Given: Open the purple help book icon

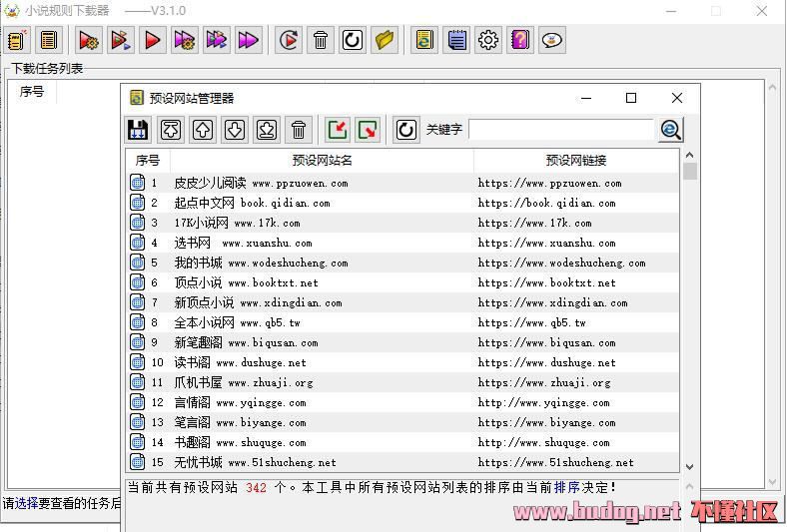Looking at the screenshot, I should (x=520, y=40).
